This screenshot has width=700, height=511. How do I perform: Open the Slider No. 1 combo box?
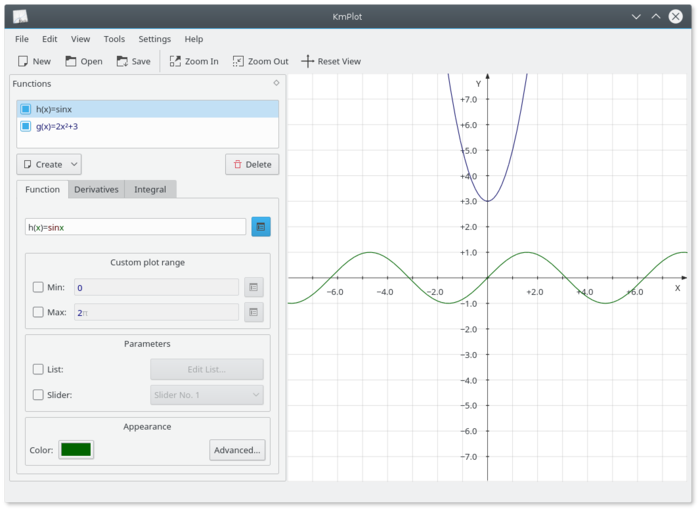pyautogui.click(x=206, y=395)
